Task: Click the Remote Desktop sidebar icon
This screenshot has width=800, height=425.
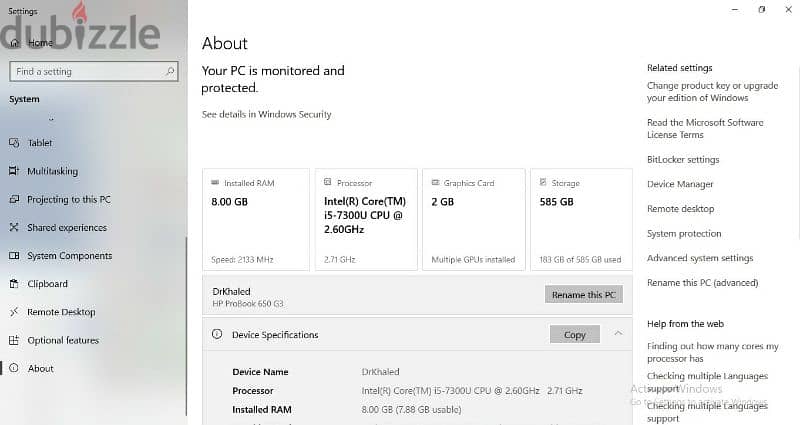Action: click(14, 312)
